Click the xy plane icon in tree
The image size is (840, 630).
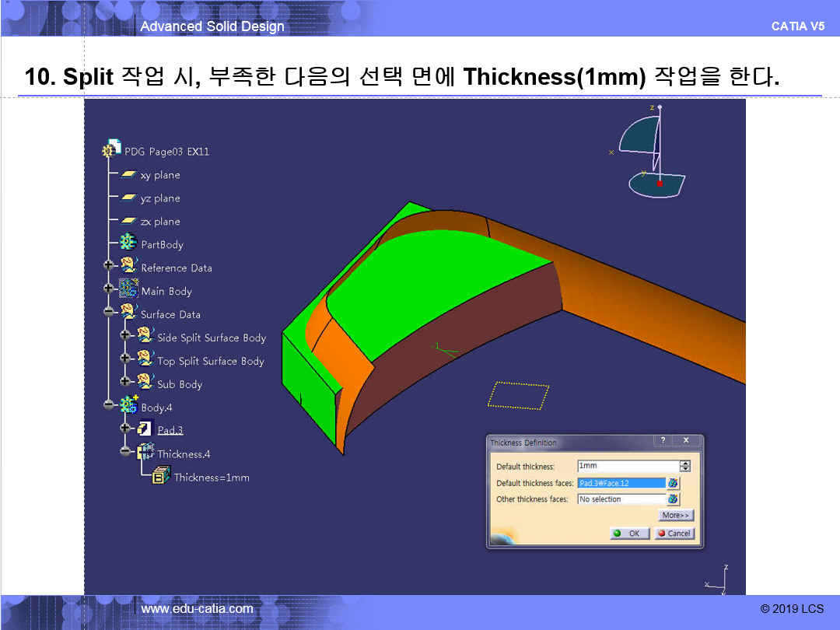[x=128, y=175]
